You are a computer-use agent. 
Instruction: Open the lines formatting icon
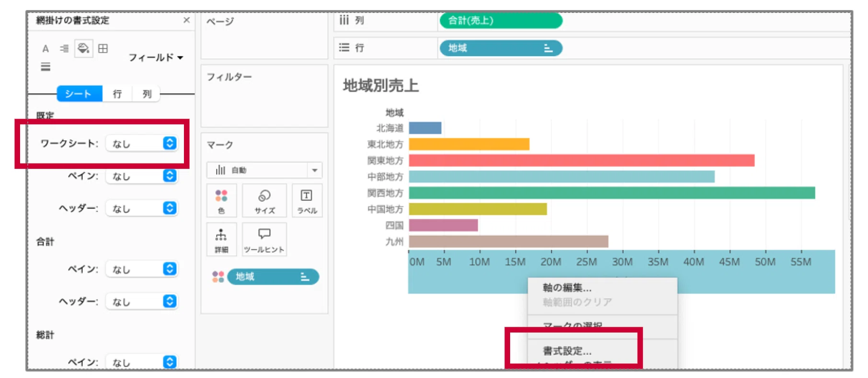point(46,67)
